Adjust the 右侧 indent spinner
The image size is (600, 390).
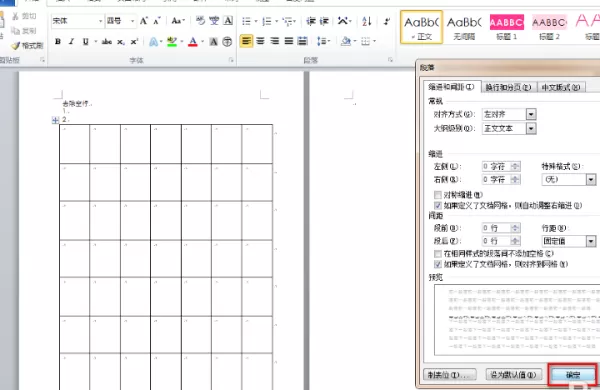515,179
